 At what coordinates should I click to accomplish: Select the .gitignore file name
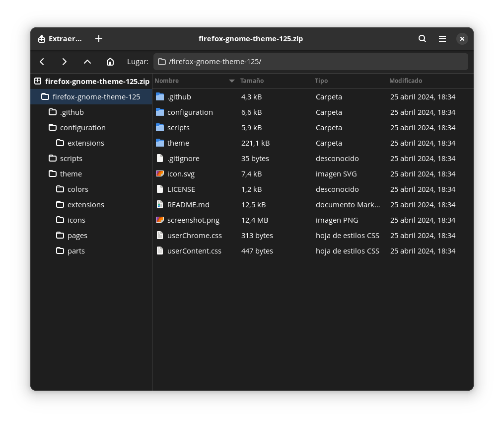click(183, 159)
